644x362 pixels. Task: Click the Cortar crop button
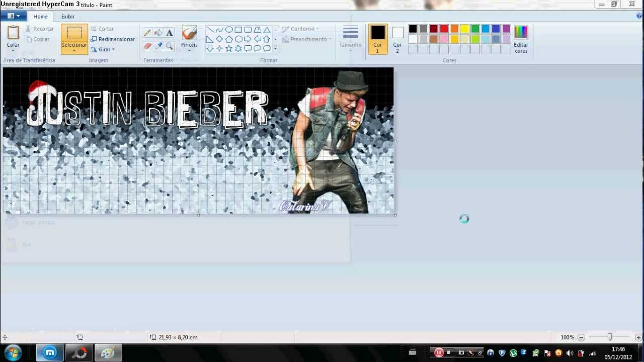102,29
